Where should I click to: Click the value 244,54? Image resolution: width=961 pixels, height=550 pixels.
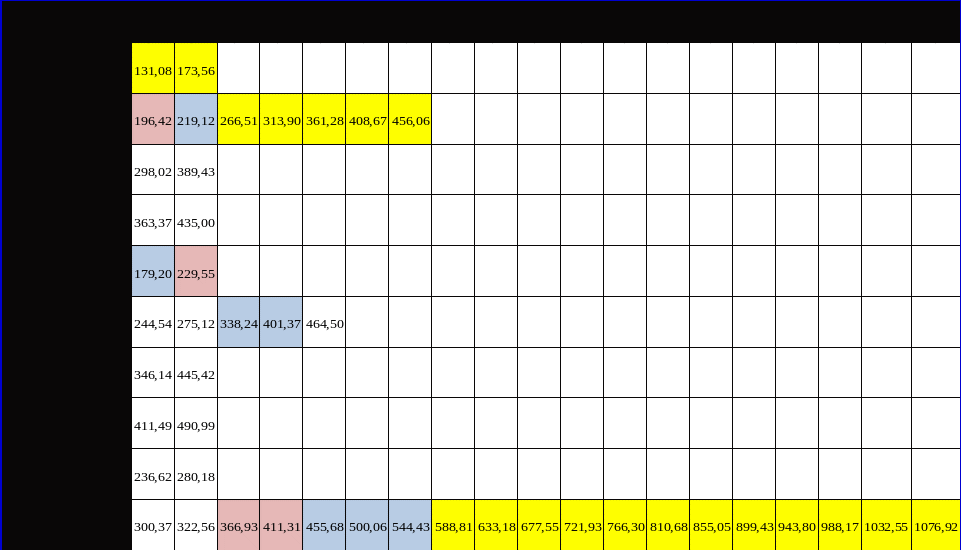(x=153, y=323)
